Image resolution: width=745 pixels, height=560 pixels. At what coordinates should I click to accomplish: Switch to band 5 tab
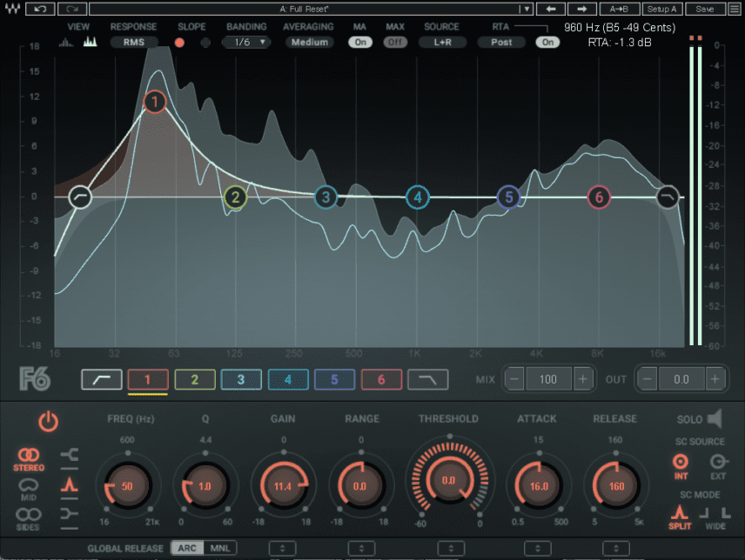[x=334, y=379]
